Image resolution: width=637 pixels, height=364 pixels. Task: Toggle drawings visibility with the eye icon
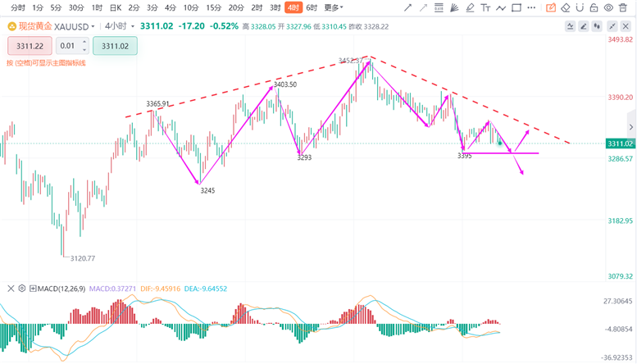pos(608,7)
